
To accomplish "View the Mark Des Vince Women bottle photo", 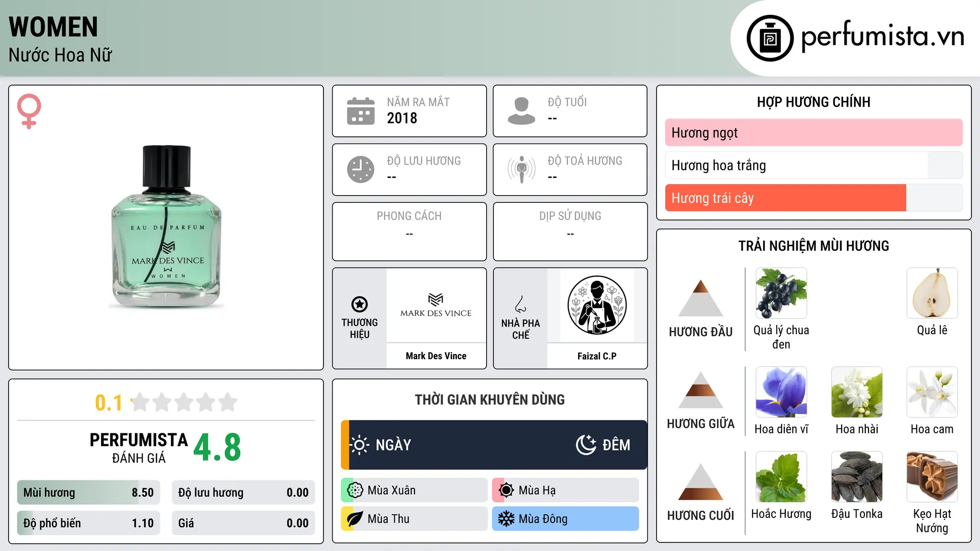I will click(166, 227).
